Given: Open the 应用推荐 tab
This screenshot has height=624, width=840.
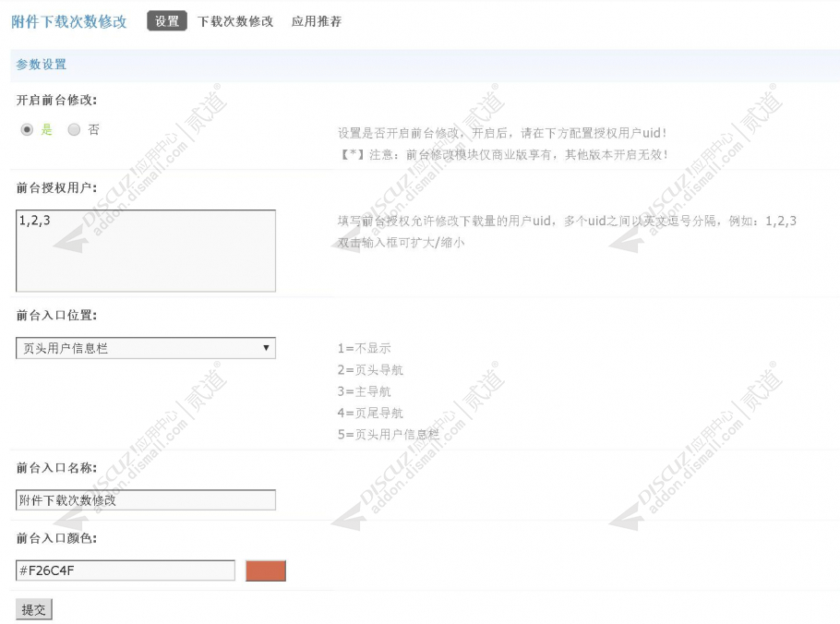Looking at the screenshot, I should click(x=317, y=21).
